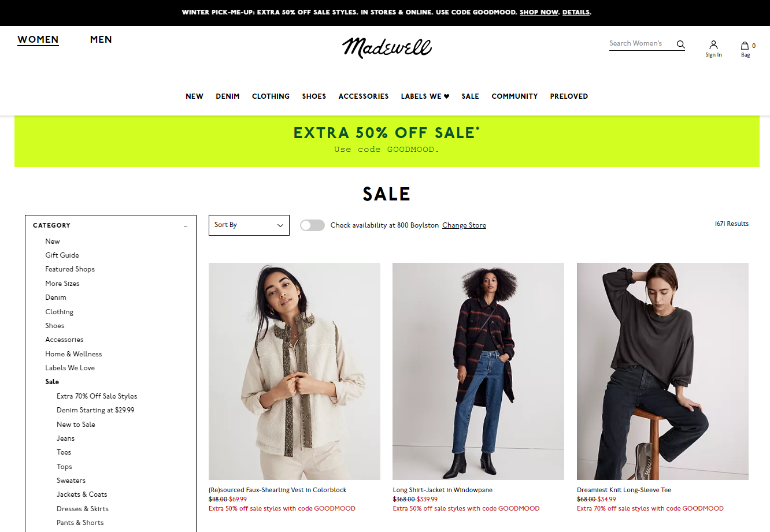Click the Change Store link

click(464, 225)
